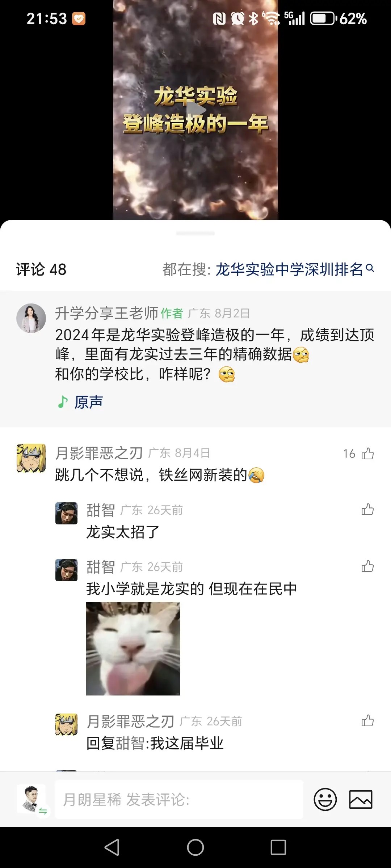Focus the 发表评论 comment input field
391x868 pixels.
point(179,799)
